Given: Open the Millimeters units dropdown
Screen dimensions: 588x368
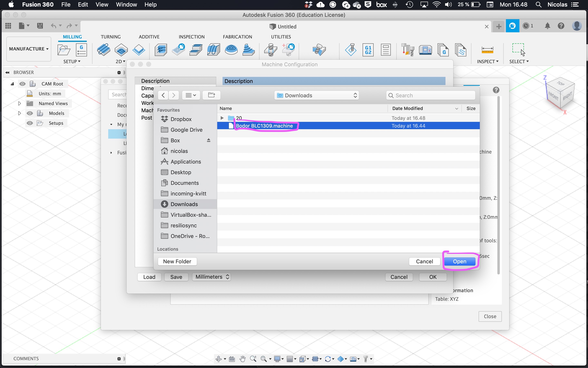Looking at the screenshot, I should tap(211, 277).
